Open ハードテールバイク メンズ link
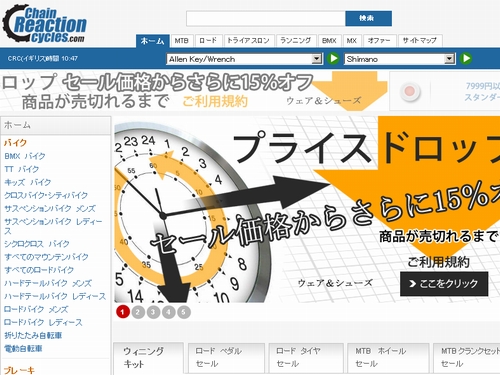The image size is (500, 375). click(x=48, y=283)
